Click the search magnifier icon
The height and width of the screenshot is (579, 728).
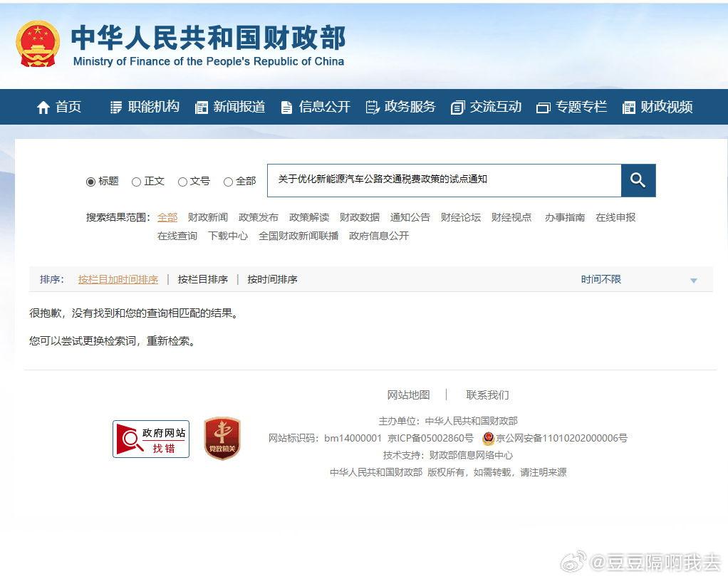point(637,180)
